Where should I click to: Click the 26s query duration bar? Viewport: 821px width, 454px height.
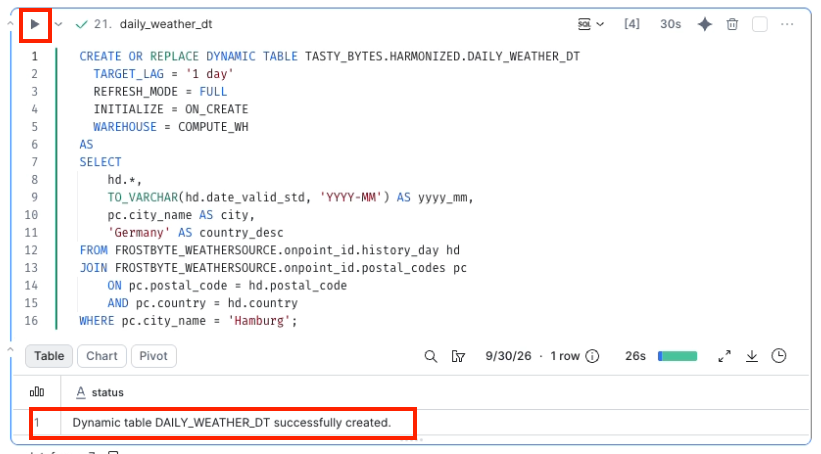pyautogui.click(x=678, y=357)
